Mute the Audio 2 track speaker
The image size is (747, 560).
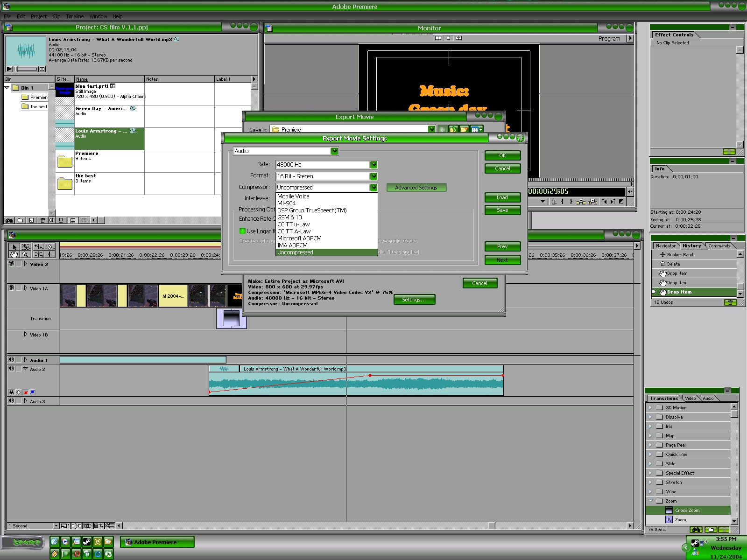pyautogui.click(x=11, y=369)
